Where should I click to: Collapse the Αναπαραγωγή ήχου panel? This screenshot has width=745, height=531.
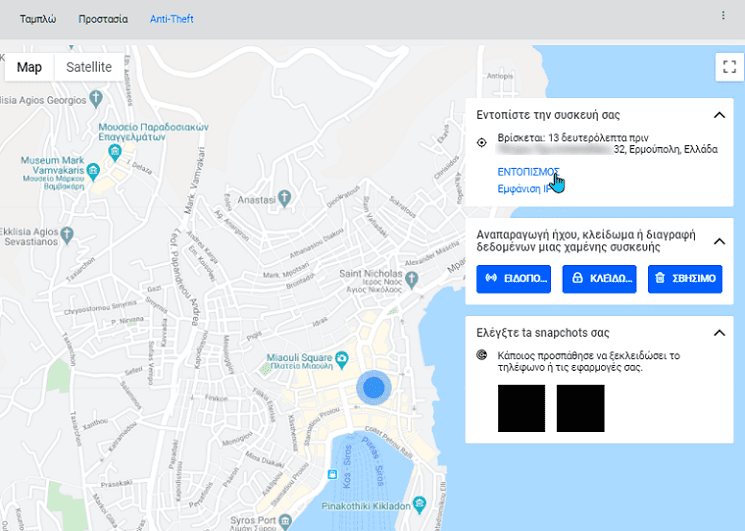[719, 241]
